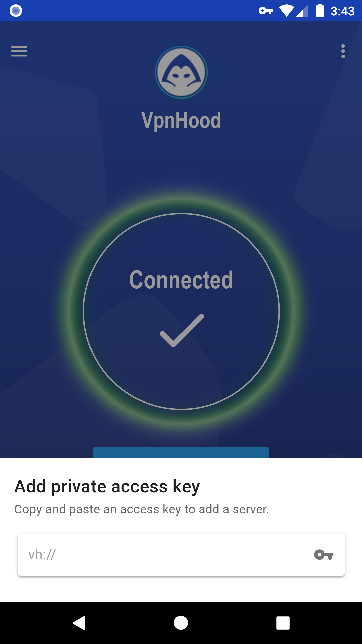Open the hamburger navigation menu
Viewport: 362px width, 644px height.
click(x=19, y=51)
